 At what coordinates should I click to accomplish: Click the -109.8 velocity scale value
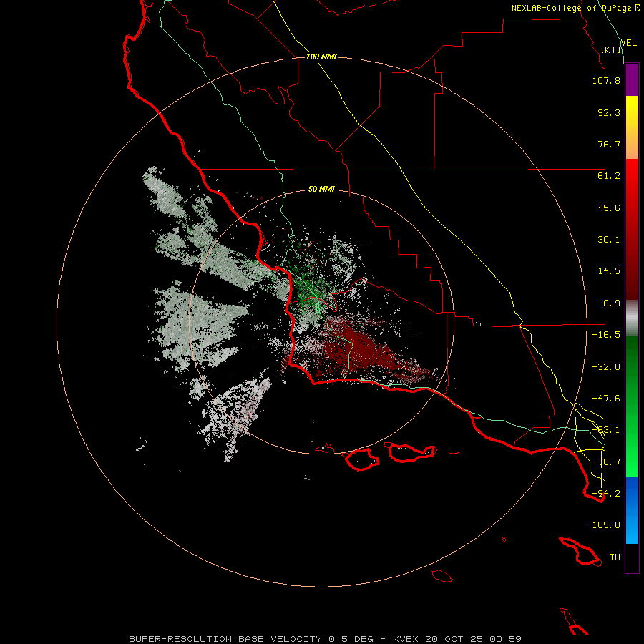coord(603,525)
